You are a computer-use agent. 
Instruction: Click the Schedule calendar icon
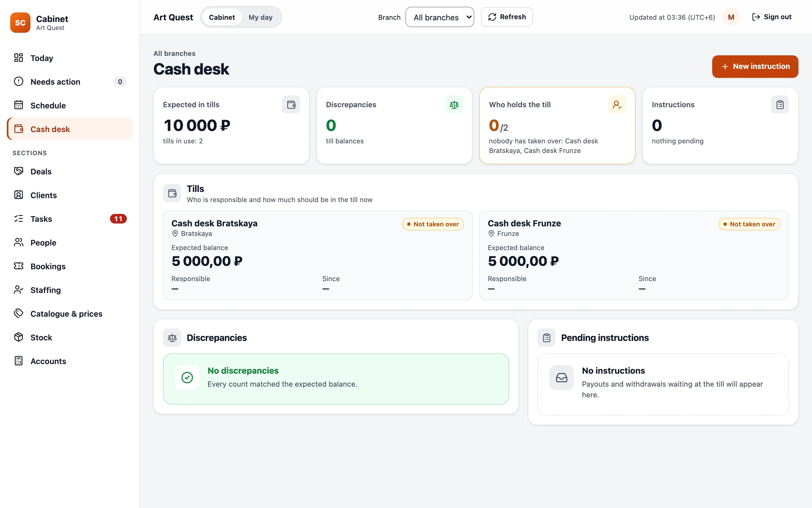(x=18, y=105)
